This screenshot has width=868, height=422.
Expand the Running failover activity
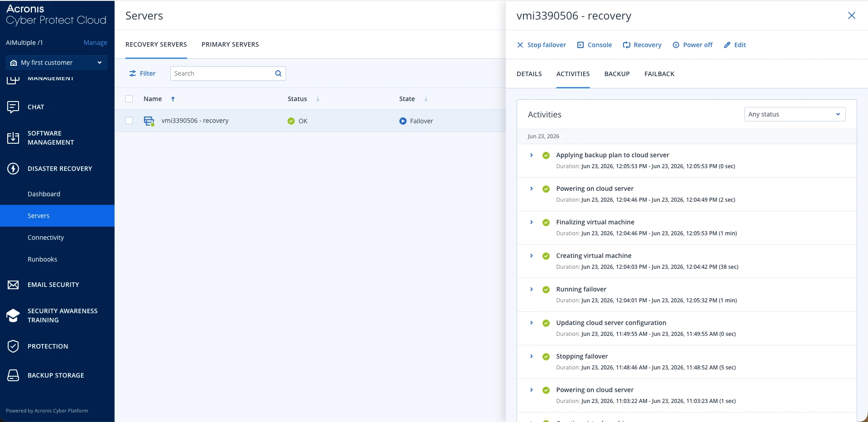532,289
